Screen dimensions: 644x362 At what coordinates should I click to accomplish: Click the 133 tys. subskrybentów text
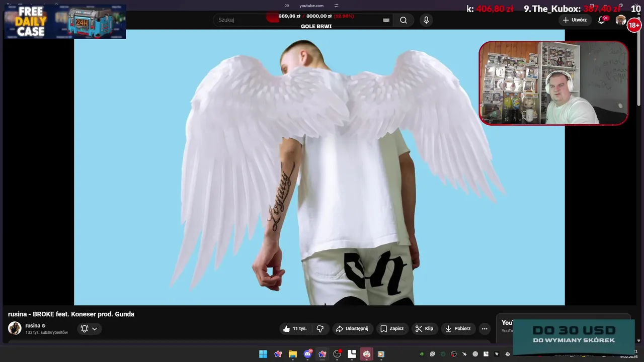click(47, 333)
